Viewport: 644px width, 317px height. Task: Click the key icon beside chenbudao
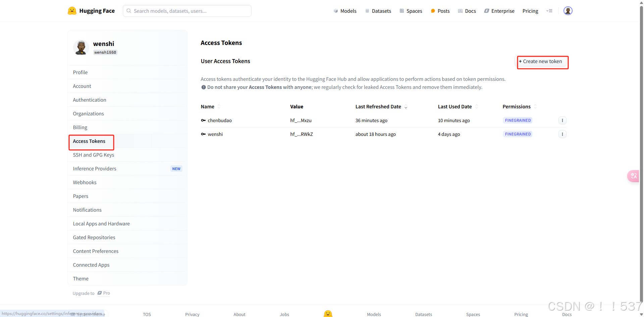click(x=203, y=120)
